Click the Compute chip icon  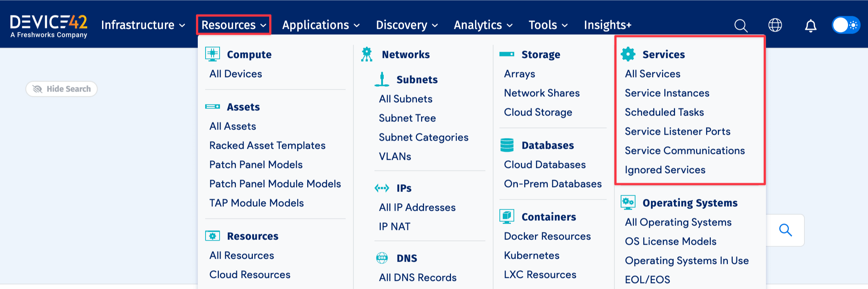coord(213,54)
